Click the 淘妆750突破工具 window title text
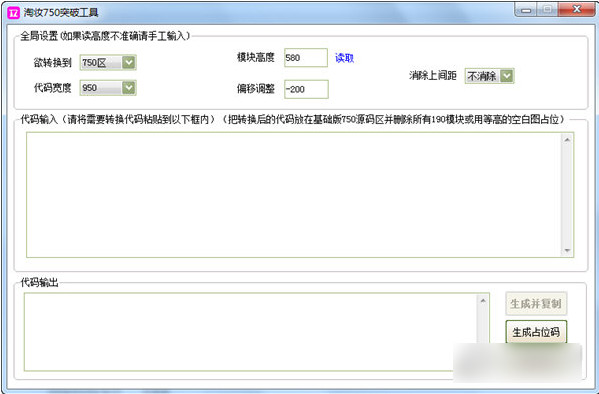This screenshot has width=599, height=394. click(x=61, y=13)
